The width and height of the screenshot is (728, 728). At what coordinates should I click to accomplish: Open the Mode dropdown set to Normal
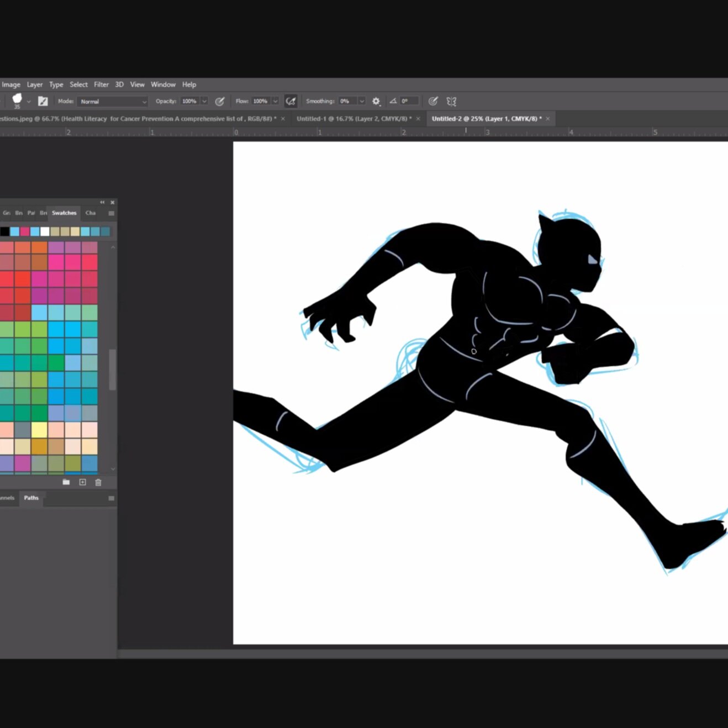click(x=113, y=102)
